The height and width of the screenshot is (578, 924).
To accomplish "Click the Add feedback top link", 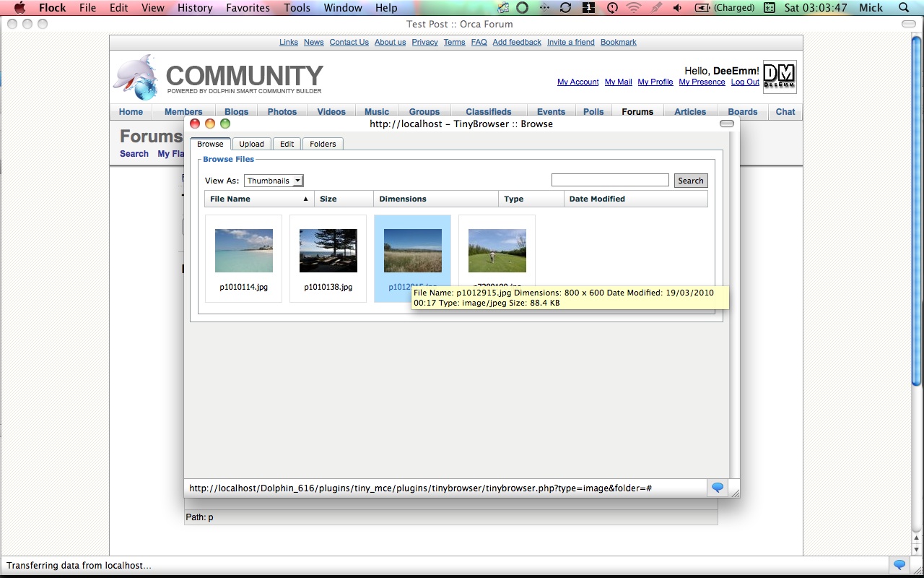I will 517,42.
